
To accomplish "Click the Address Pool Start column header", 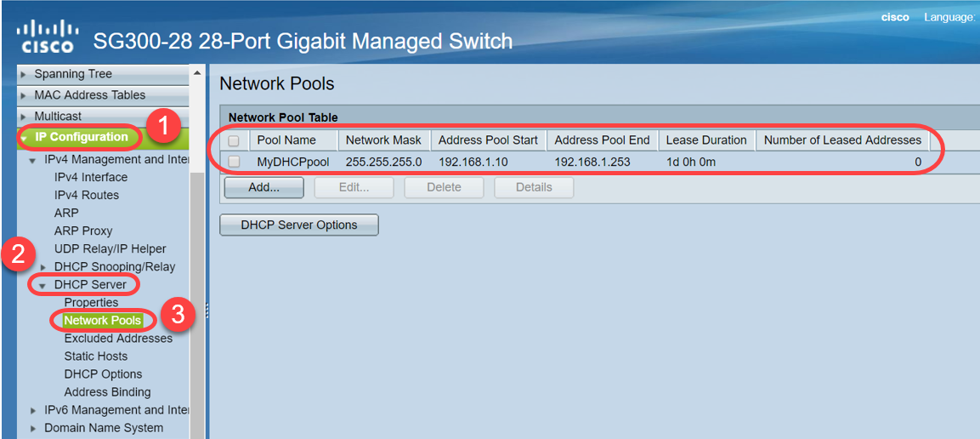I will [488, 140].
